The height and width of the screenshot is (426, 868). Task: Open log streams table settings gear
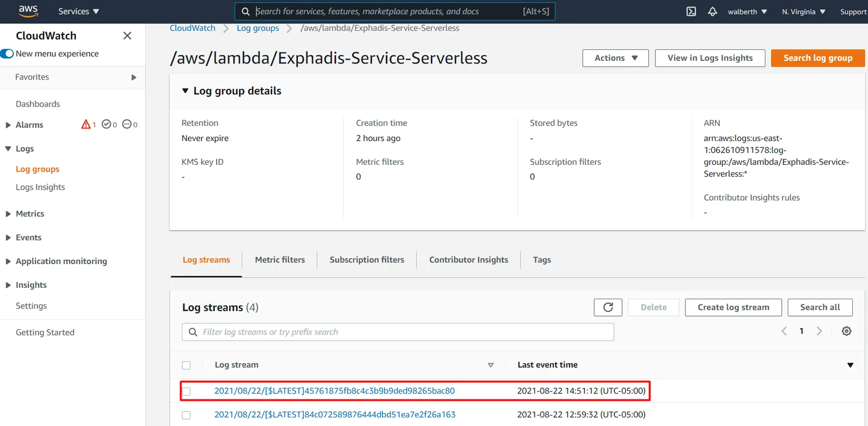846,331
